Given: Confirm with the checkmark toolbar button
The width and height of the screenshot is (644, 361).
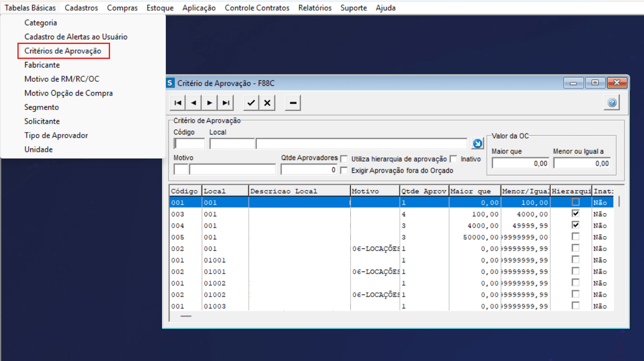Looking at the screenshot, I should (251, 103).
